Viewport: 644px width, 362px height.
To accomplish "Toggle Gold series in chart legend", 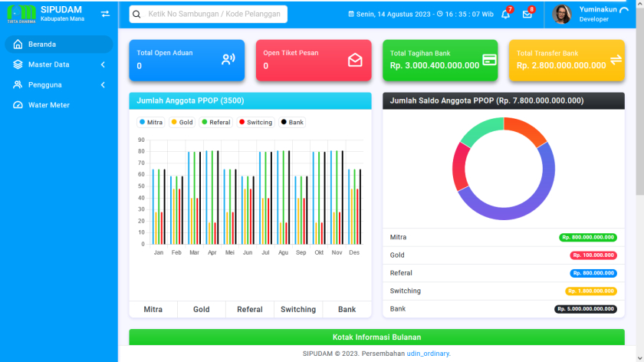I will pos(182,122).
